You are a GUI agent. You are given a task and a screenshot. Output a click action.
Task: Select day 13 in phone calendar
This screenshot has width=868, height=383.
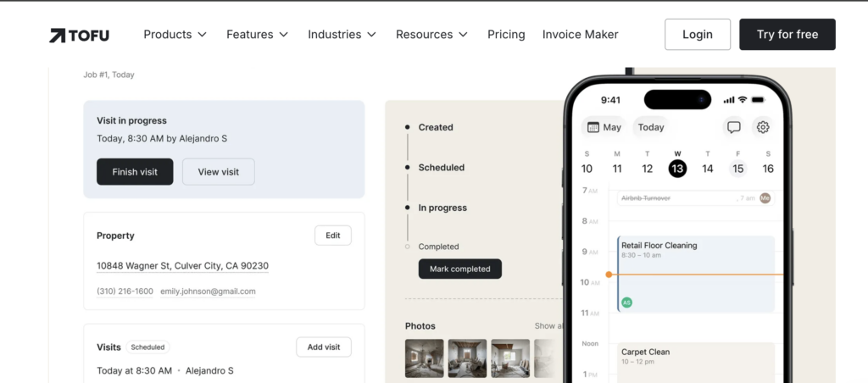pos(677,169)
